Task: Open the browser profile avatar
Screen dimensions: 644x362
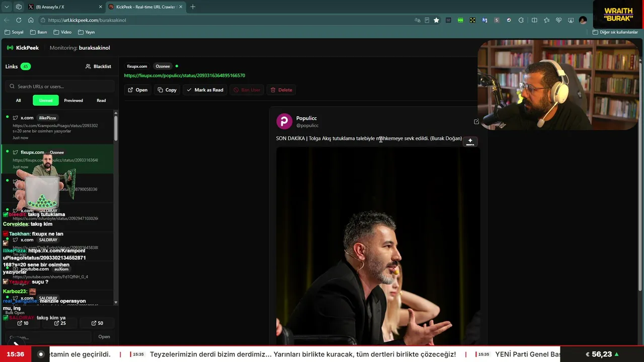Action: [x=583, y=20]
